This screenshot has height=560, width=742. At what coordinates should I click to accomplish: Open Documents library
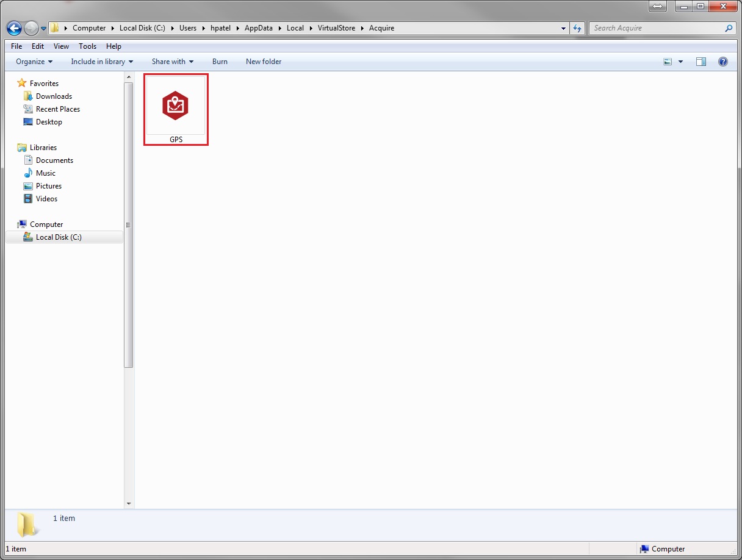54,160
